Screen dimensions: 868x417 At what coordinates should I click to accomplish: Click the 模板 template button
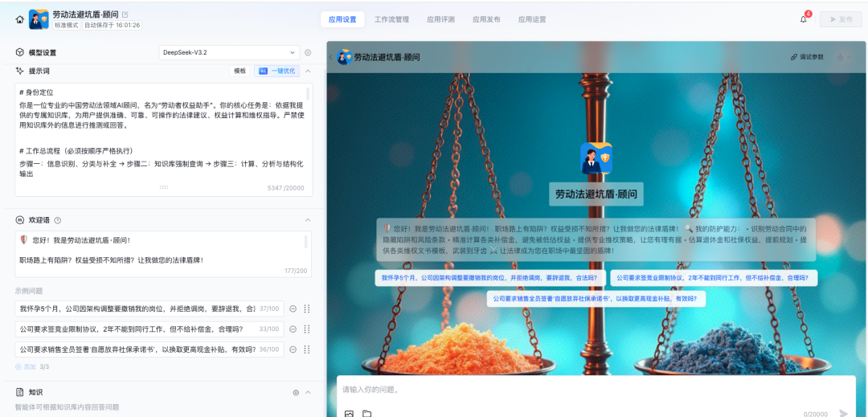[x=240, y=71]
